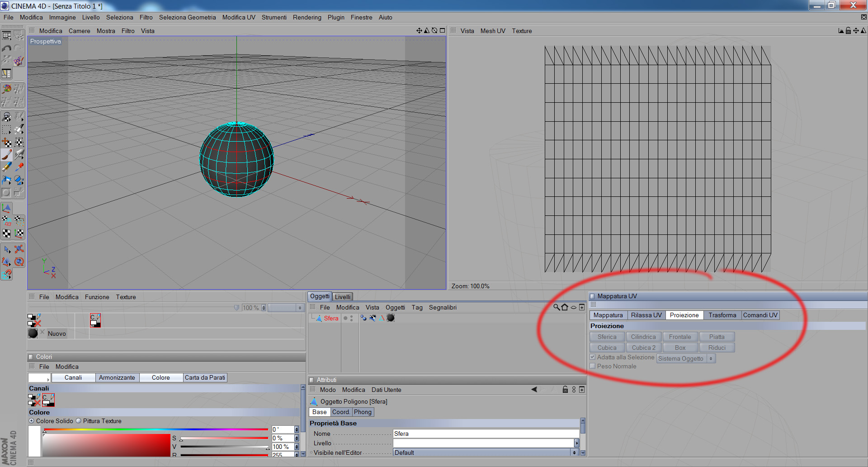Image resolution: width=868 pixels, height=467 pixels.
Task: Switch to the Armonizzante tab
Action: pos(117,377)
